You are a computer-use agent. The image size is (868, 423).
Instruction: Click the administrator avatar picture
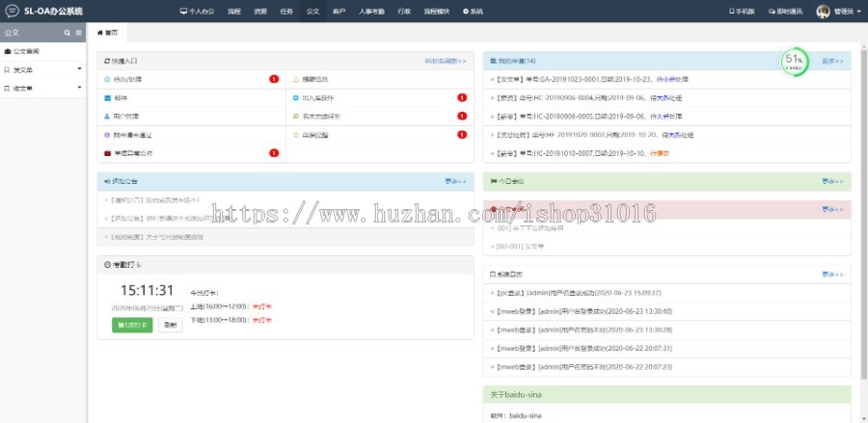(824, 11)
